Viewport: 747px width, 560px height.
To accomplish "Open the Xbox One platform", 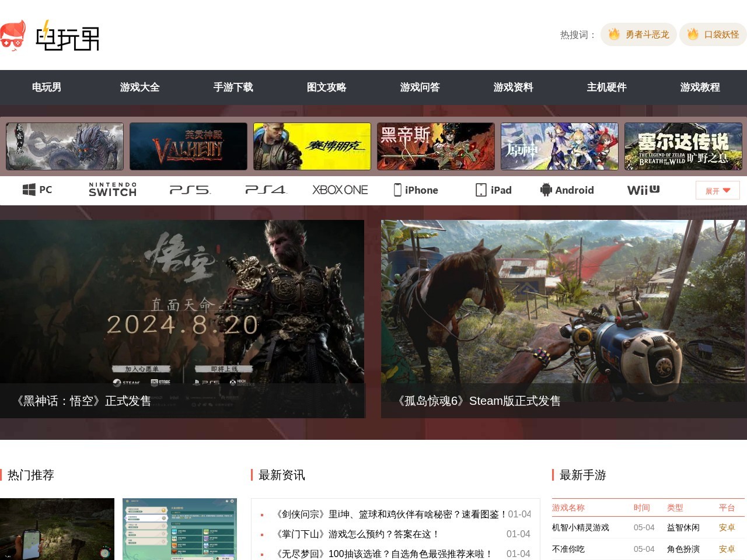I will click(340, 190).
